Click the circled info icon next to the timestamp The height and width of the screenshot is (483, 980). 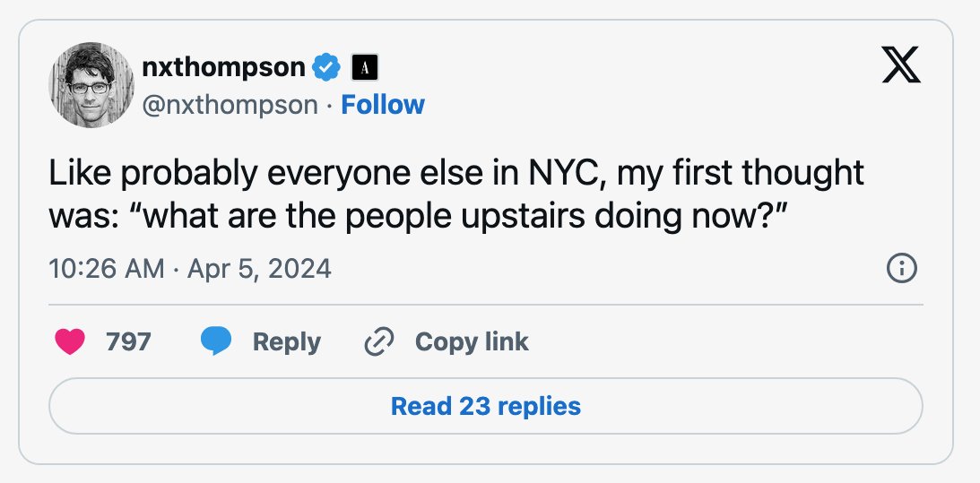tap(902, 269)
